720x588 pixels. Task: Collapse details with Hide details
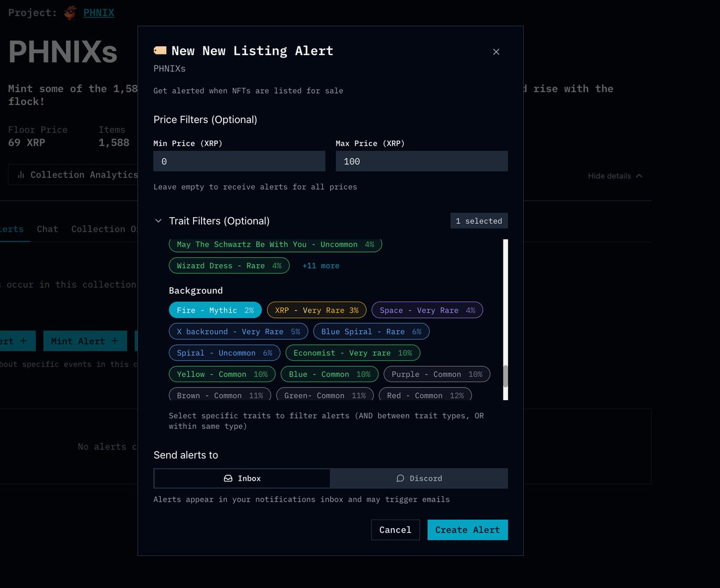click(x=615, y=176)
